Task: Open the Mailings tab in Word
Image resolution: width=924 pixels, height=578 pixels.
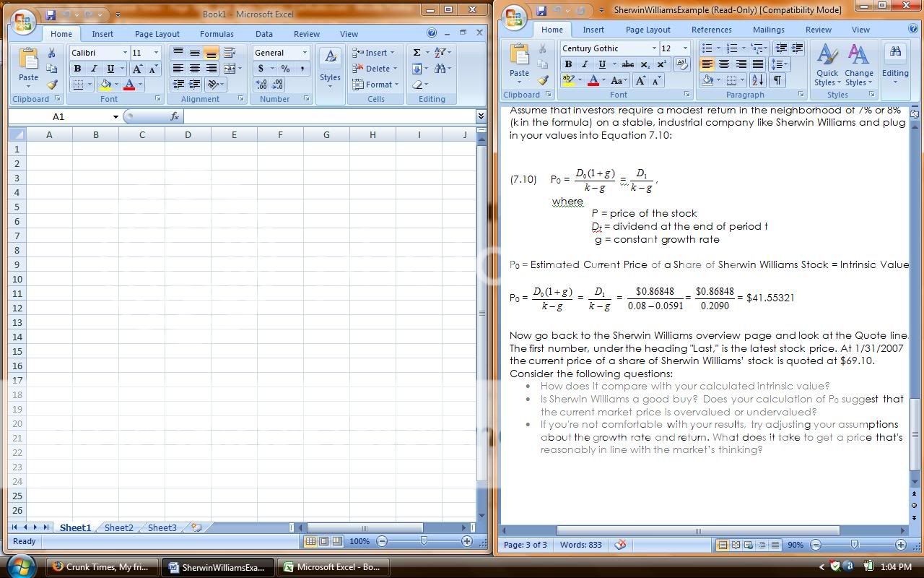Action: pos(768,30)
